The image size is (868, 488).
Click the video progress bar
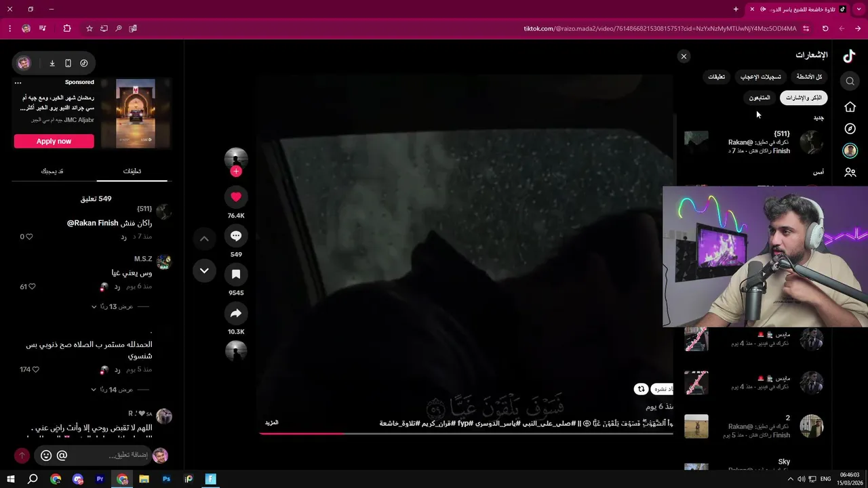(466, 434)
